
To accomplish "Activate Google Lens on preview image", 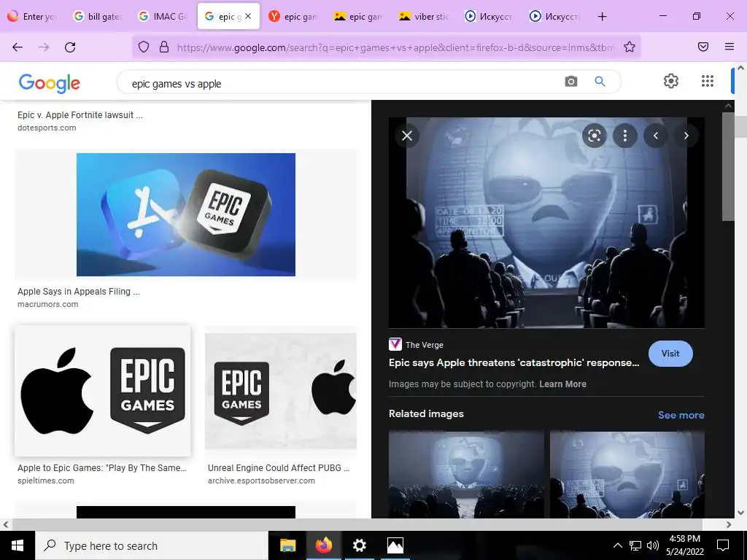I will 594,136.
